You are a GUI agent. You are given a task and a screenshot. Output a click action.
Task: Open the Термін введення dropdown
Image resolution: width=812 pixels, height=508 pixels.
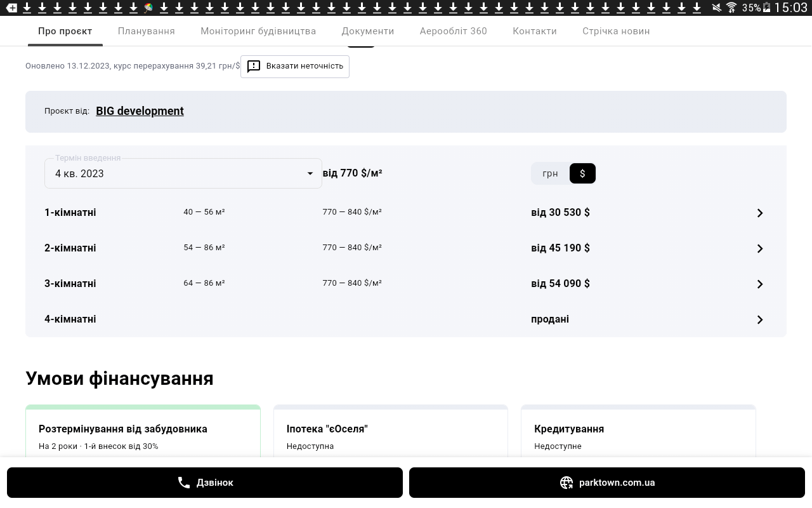tap(183, 173)
